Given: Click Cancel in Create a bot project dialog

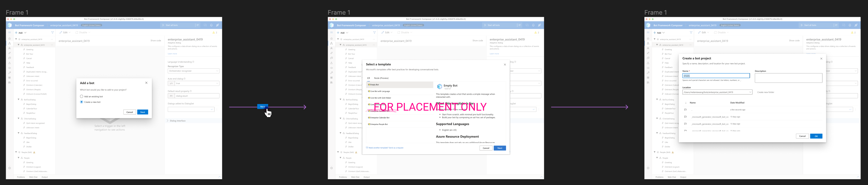Looking at the screenshot, I should point(802,136).
